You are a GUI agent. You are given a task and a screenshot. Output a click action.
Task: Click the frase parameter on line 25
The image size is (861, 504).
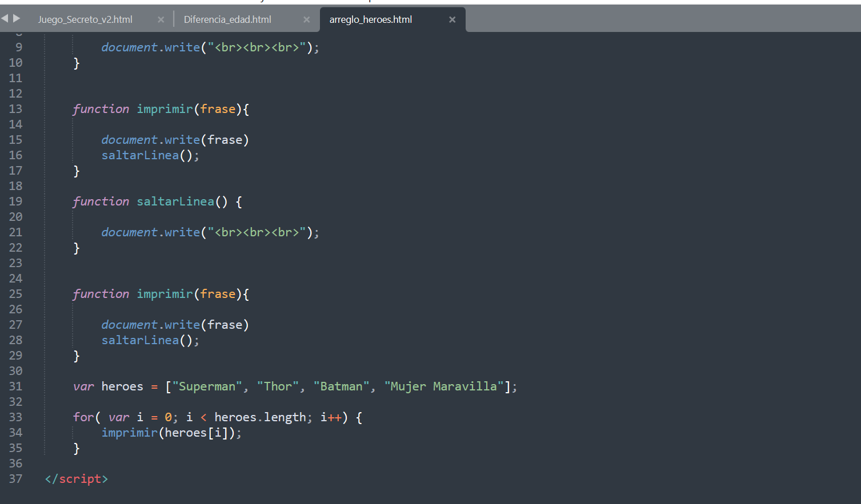click(218, 294)
